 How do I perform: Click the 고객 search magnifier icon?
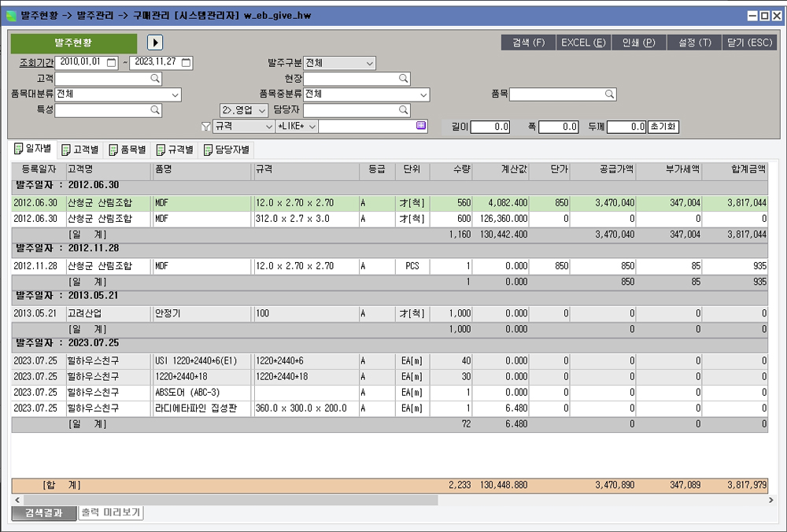pos(155,78)
